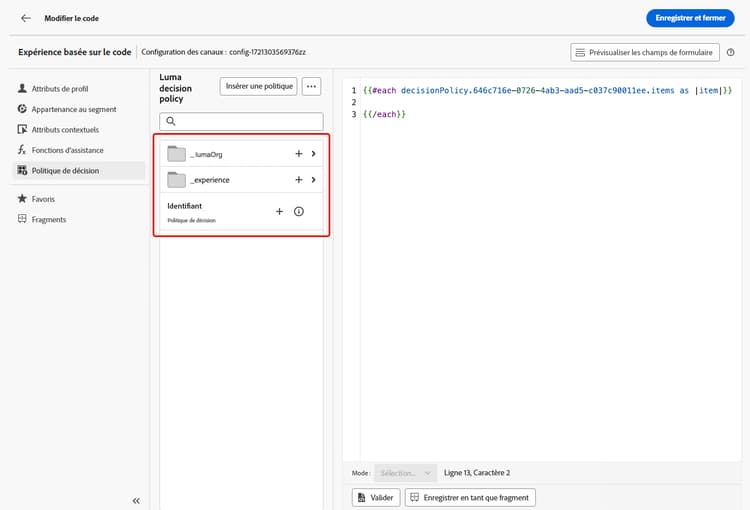Viewport: 750px width, 510px height.
Task: Select the Identifiant row label
Action: (x=185, y=206)
